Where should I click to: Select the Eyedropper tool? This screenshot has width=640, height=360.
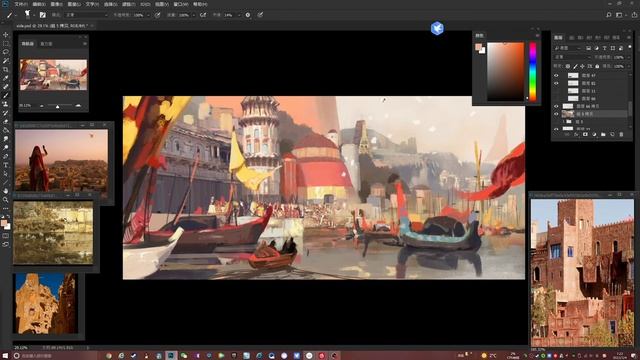[6, 78]
